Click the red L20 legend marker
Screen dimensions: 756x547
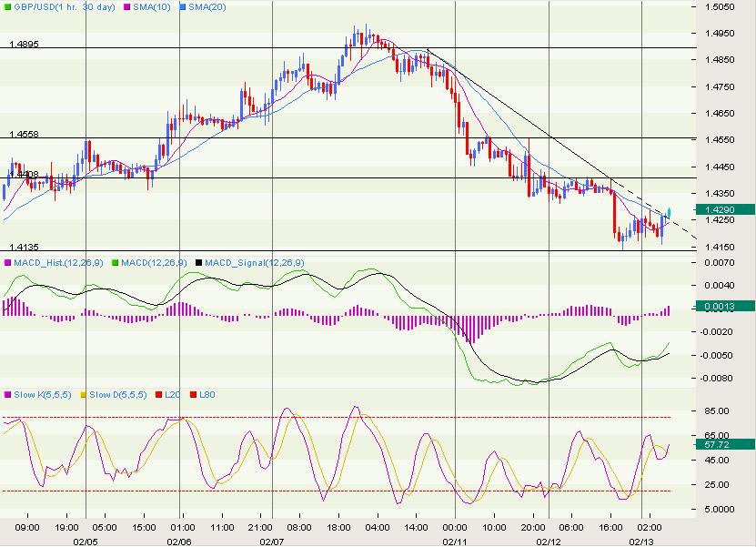(158, 395)
